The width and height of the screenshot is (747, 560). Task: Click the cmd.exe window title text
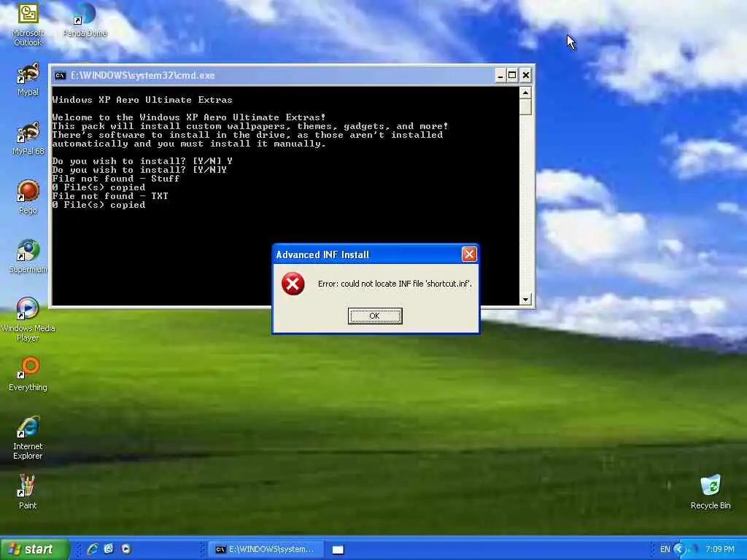(x=143, y=75)
